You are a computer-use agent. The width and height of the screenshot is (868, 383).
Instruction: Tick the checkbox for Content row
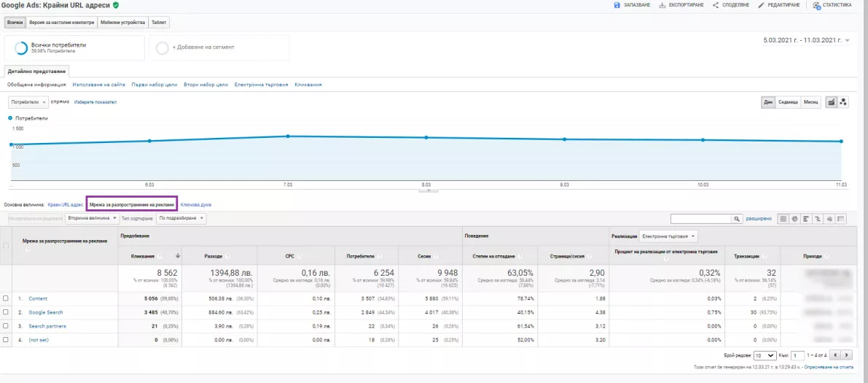click(6, 298)
